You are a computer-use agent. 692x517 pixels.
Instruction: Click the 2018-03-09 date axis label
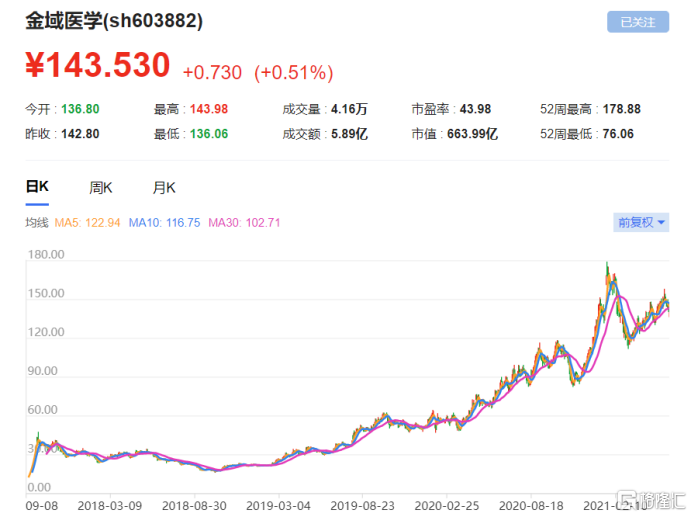tap(110, 506)
